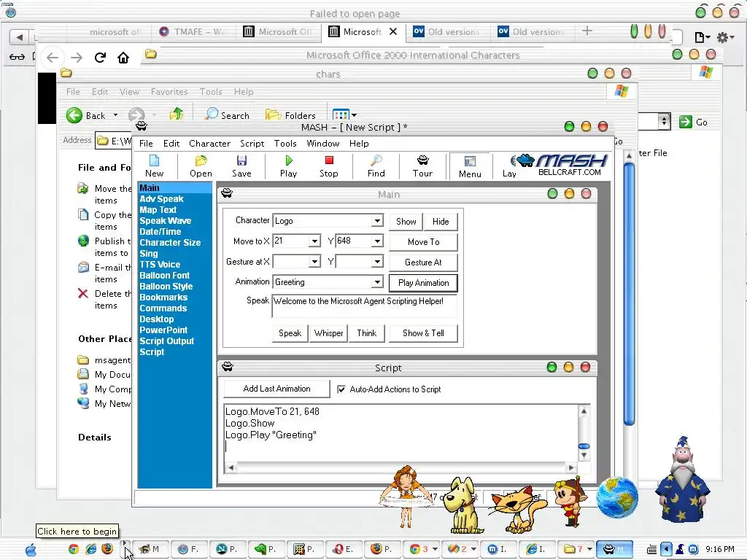Expand the Gesture at X dropdown
Viewport: 747px width, 560px height.
(314, 262)
